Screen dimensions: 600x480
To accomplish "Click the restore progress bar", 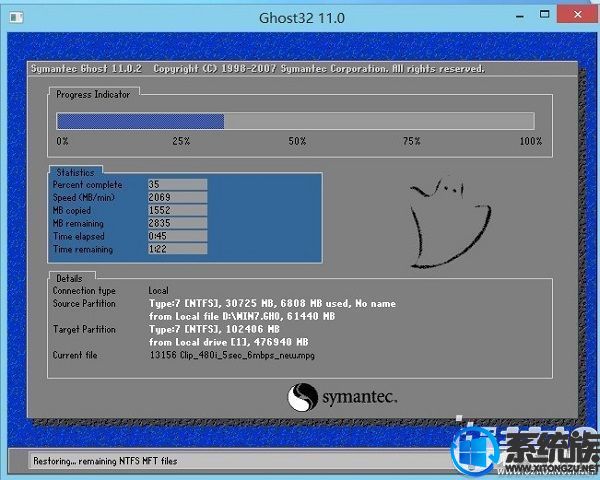I will pyautogui.click(x=295, y=121).
